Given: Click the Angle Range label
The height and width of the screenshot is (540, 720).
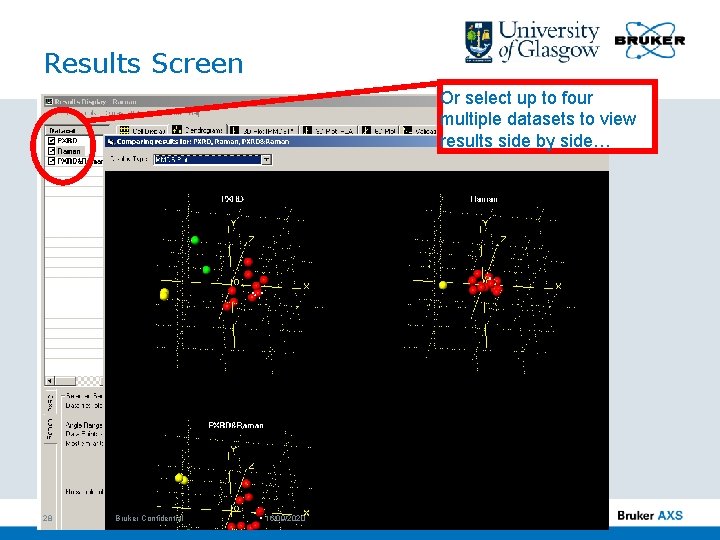Looking at the screenshot, I should click(x=84, y=425).
